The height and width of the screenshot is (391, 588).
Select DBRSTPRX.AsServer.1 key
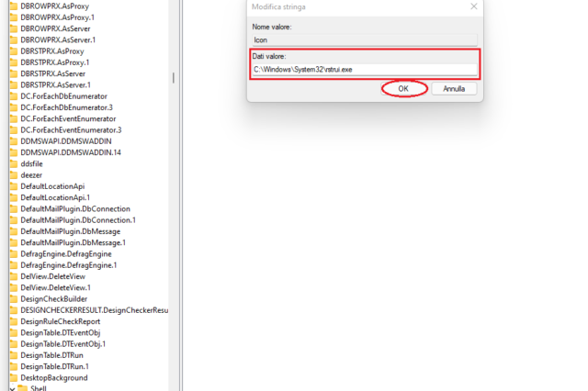pyautogui.click(x=55, y=84)
